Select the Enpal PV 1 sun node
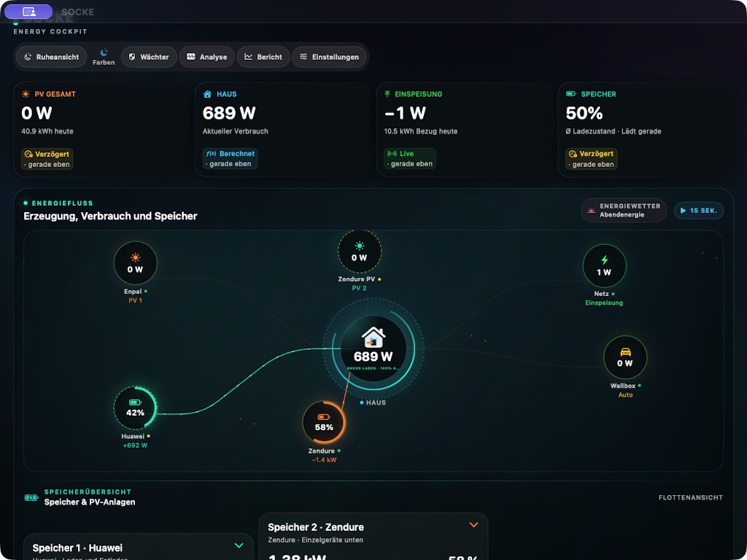The width and height of the screenshot is (747, 560). click(135, 262)
